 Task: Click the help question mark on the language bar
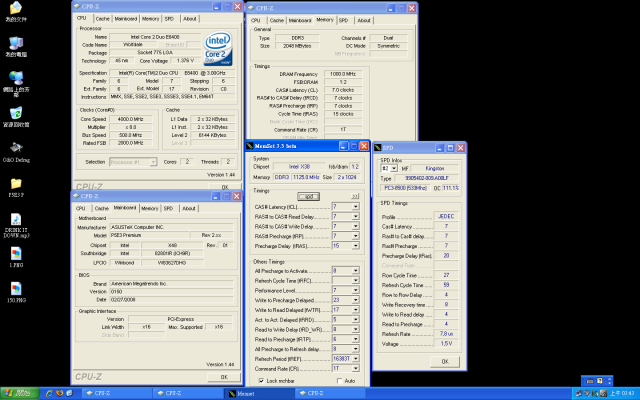point(600,381)
